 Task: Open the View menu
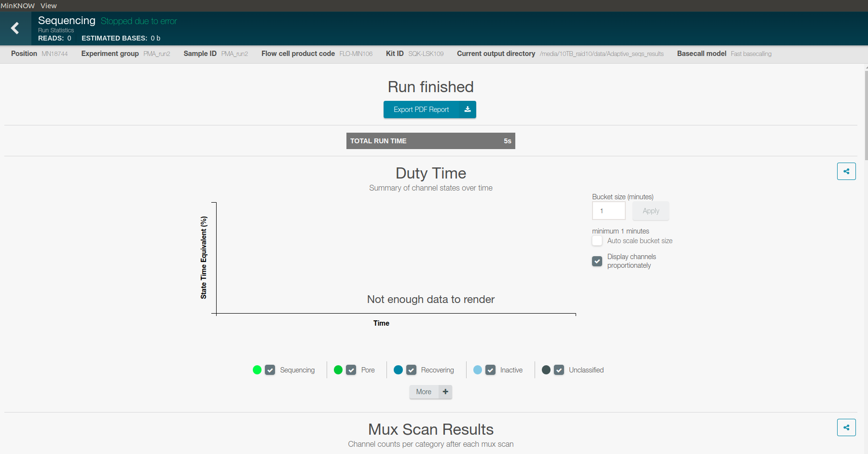(x=48, y=5)
